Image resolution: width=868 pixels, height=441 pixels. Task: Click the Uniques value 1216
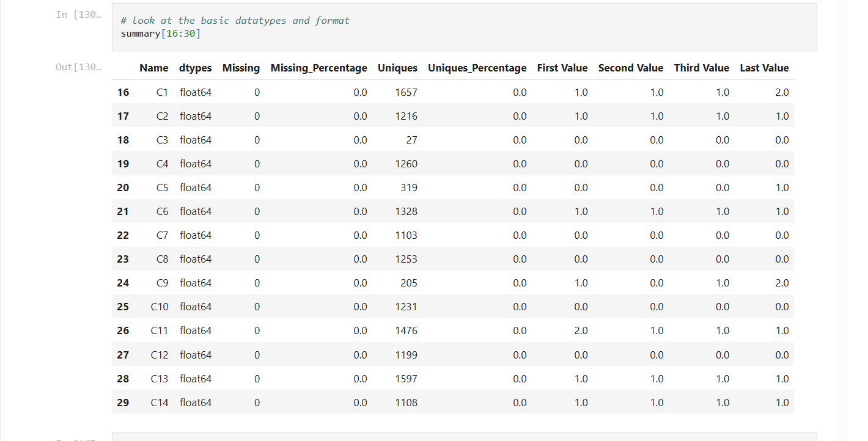click(406, 116)
